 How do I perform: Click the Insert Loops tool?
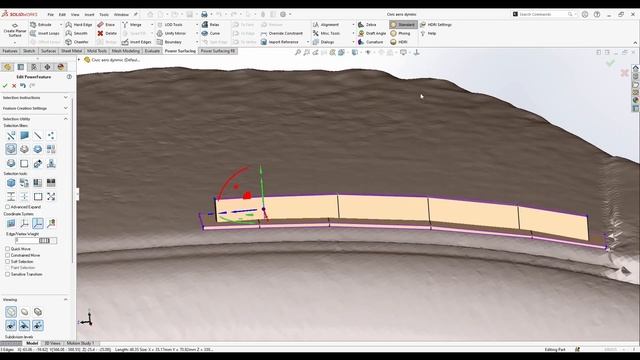click(x=44, y=33)
